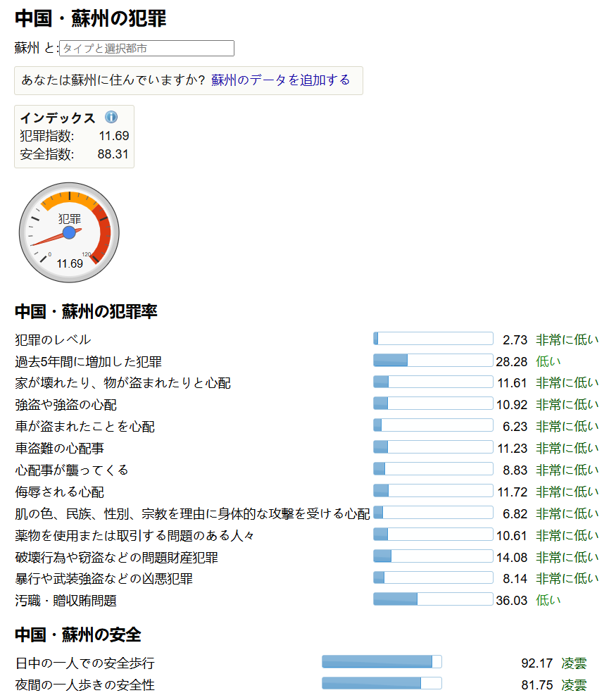Click the 過去5年間に増加した犯罪 progress bar
The width and height of the screenshot is (609, 700).
pyautogui.click(x=433, y=361)
